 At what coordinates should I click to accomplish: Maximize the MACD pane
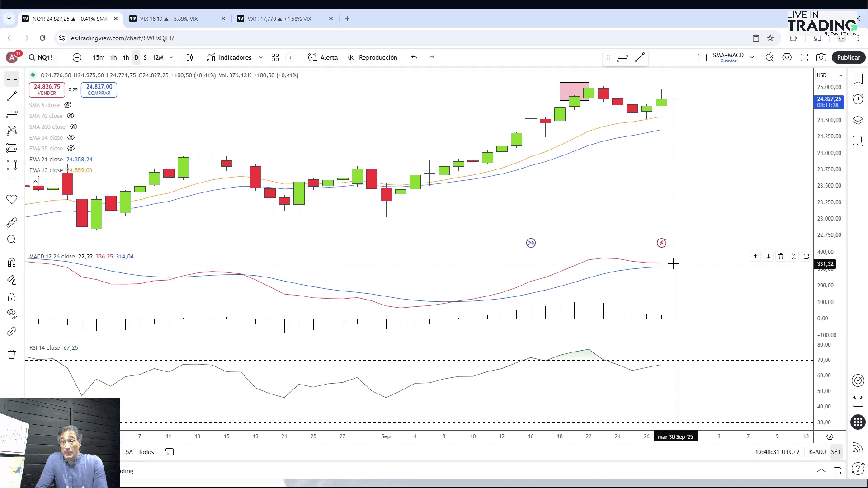tap(806, 256)
